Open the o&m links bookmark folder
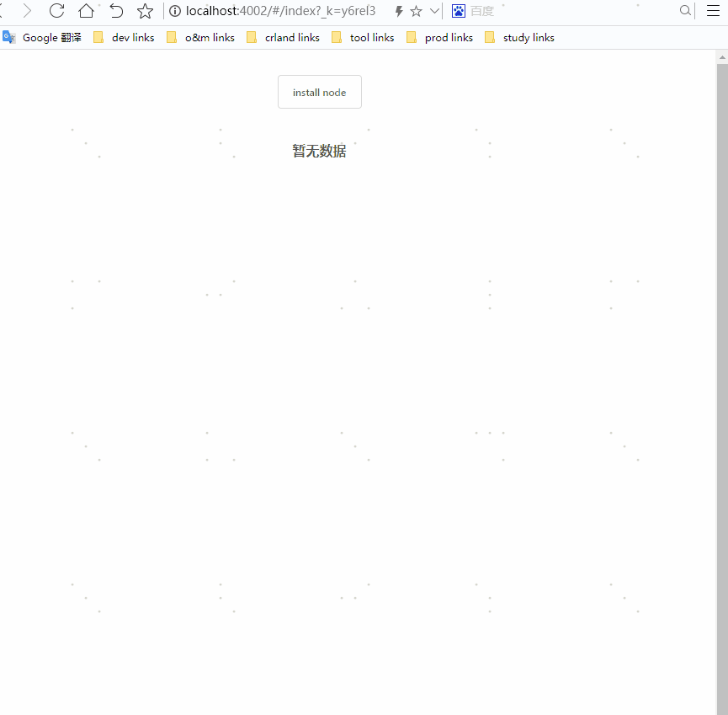 200,38
